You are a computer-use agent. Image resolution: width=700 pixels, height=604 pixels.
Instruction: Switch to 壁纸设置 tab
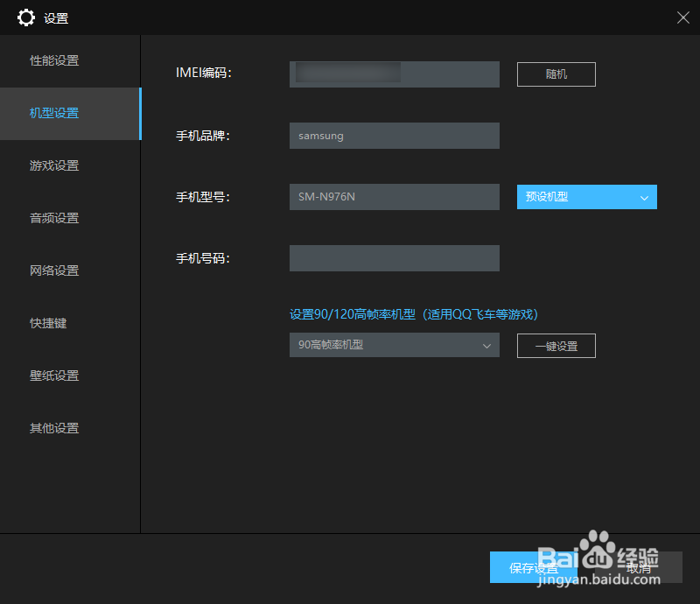tap(70, 376)
